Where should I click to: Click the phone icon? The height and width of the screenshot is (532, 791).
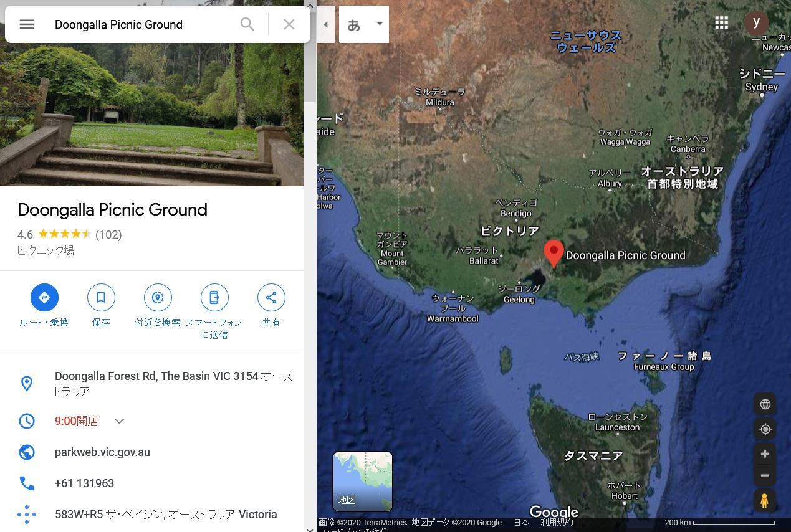27,483
